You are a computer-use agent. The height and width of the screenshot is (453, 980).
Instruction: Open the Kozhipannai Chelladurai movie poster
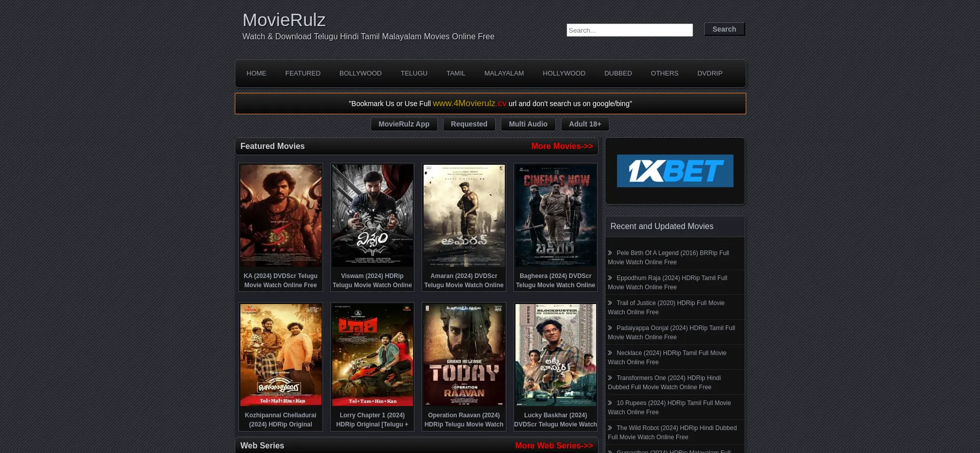(281, 355)
